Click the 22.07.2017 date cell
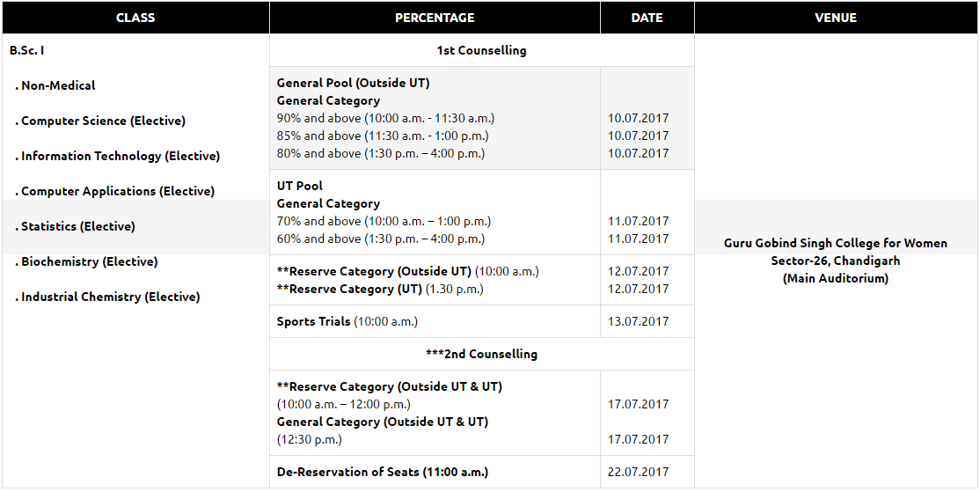This screenshot has width=980, height=492. (x=638, y=472)
